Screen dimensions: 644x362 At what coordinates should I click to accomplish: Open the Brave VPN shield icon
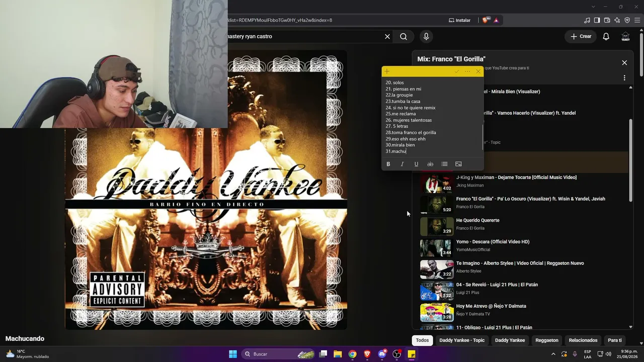click(x=627, y=20)
